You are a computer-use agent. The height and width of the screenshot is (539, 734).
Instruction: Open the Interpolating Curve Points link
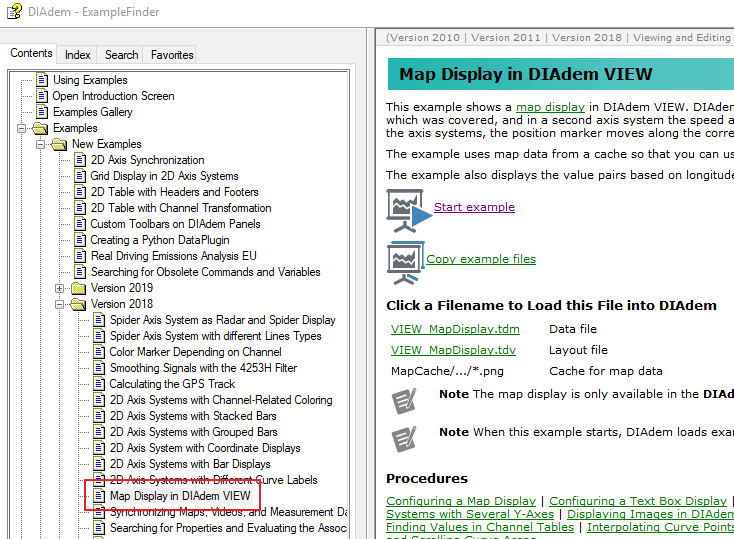point(661,527)
